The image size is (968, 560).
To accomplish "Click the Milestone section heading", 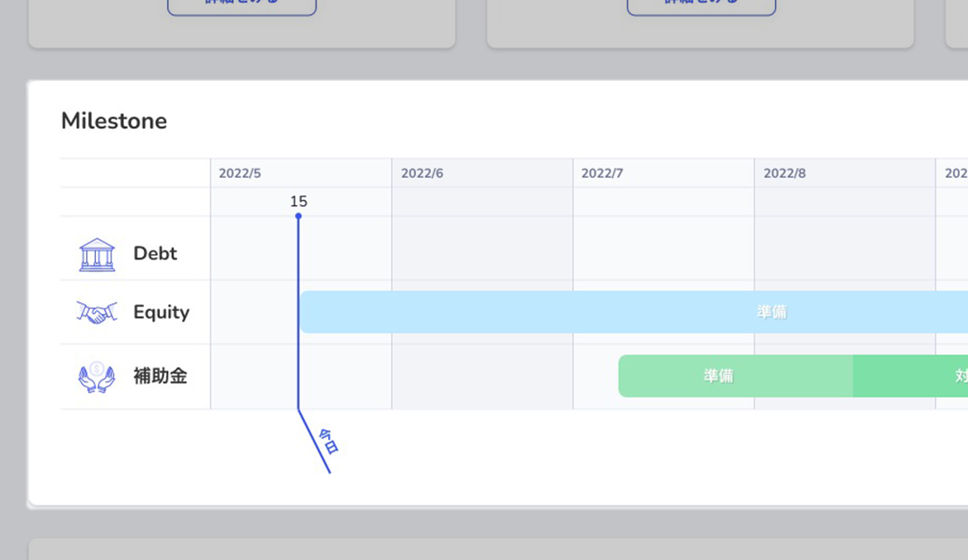I will coord(114,121).
